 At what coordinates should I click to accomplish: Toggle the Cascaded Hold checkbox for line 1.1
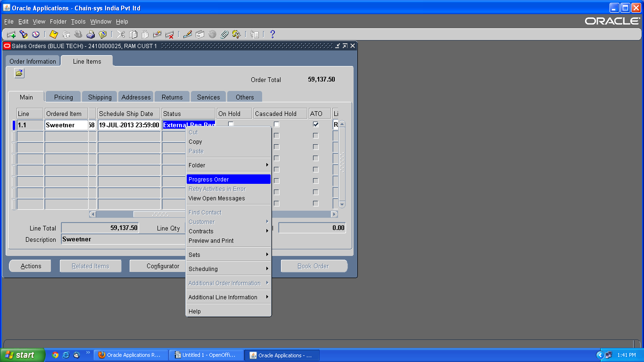coord(277,124)
